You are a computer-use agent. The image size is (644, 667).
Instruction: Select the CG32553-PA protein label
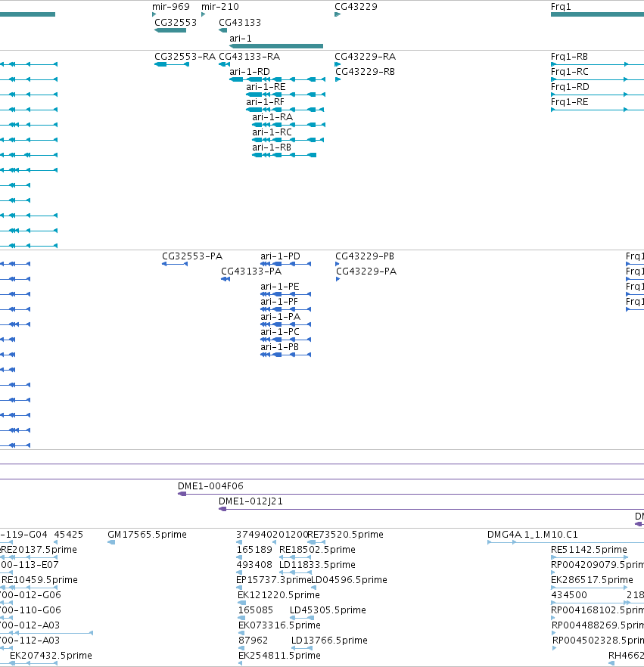click(192, 256)
